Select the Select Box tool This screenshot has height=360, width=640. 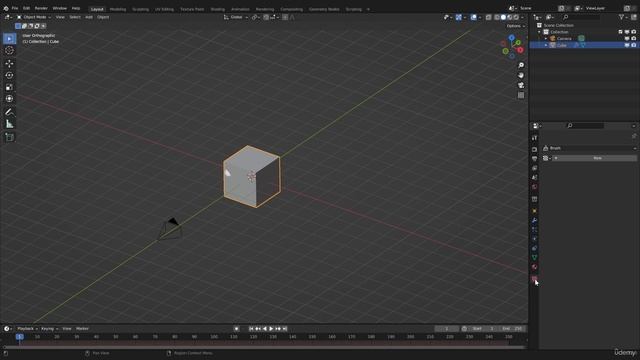[x=9, y=38]
